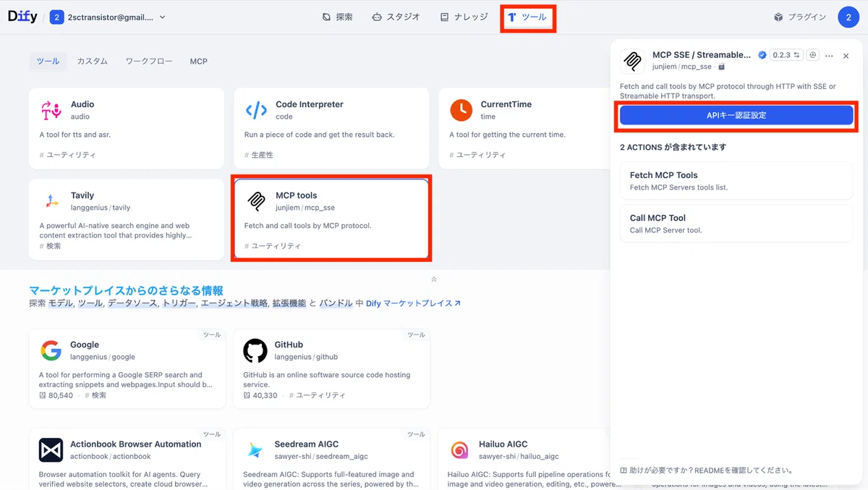Viewport: 868px width, 490px height.
Task: Click the MCP tools card icon
Action: 256,201
